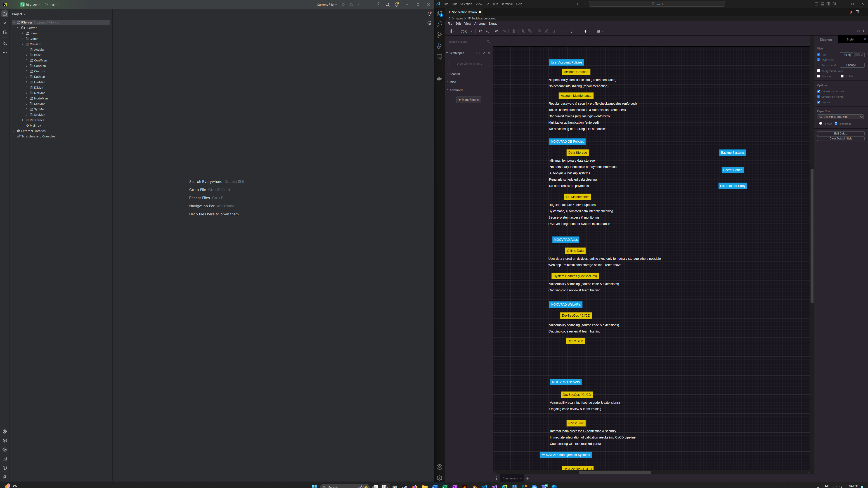Expand the AccMan folder in the project tree
Screen dimensions: 868x488
[x=27, y=50]
